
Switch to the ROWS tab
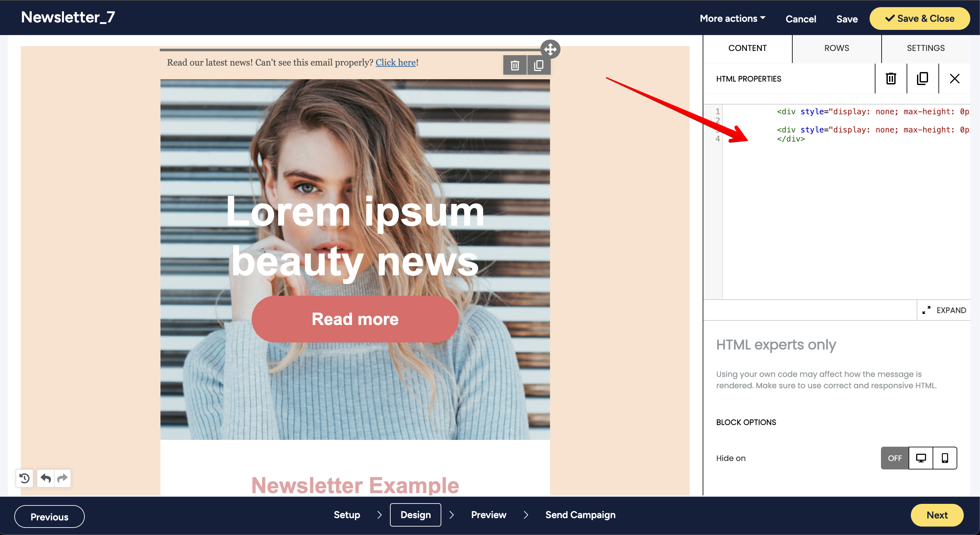836,48
